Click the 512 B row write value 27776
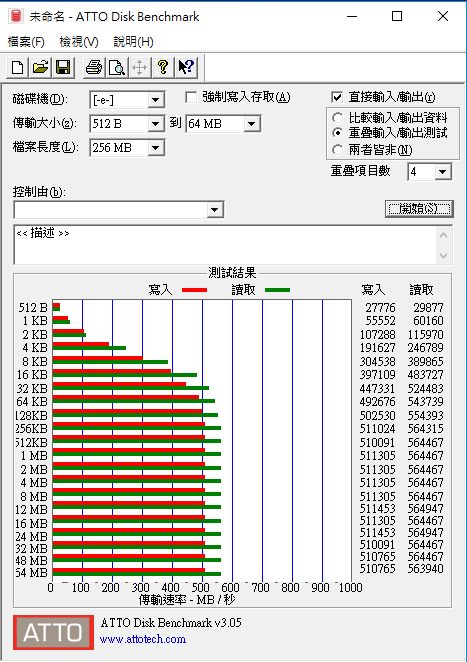Image resolution: width=467 pixels, height=662 pixels. (380, 307)
